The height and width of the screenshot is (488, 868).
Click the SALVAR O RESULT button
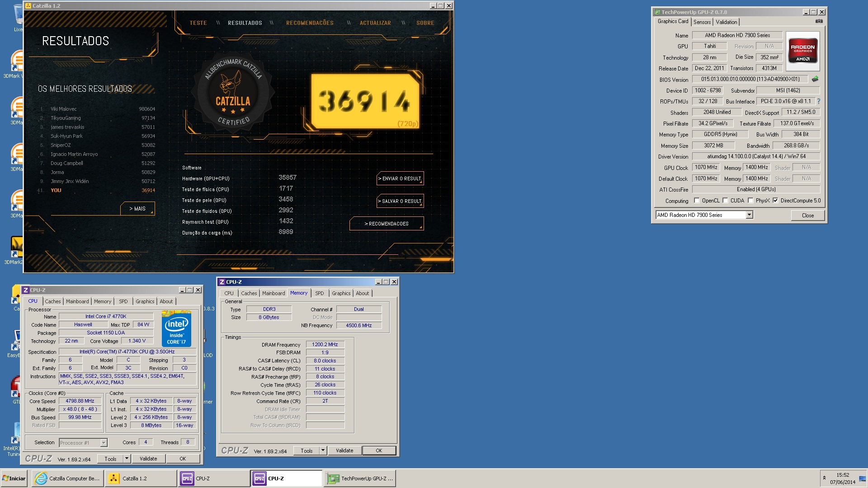click(400, 201)
